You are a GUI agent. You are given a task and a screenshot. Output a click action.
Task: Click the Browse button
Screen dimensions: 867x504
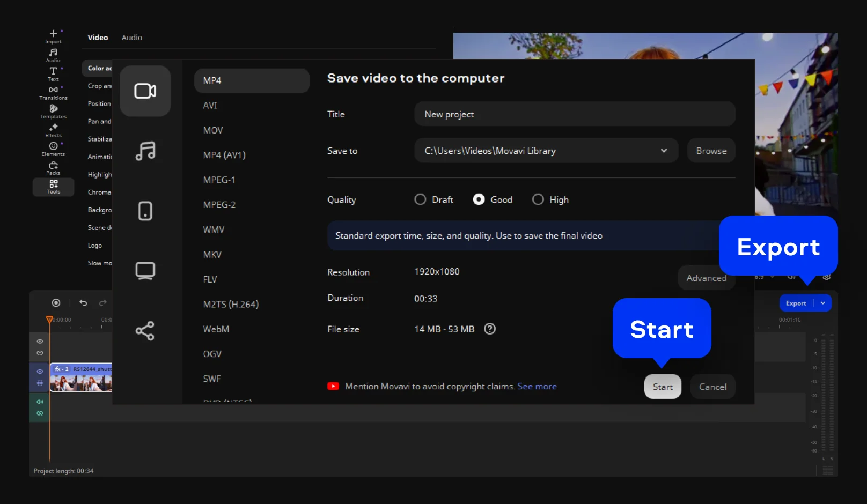[x=711, y=151]
